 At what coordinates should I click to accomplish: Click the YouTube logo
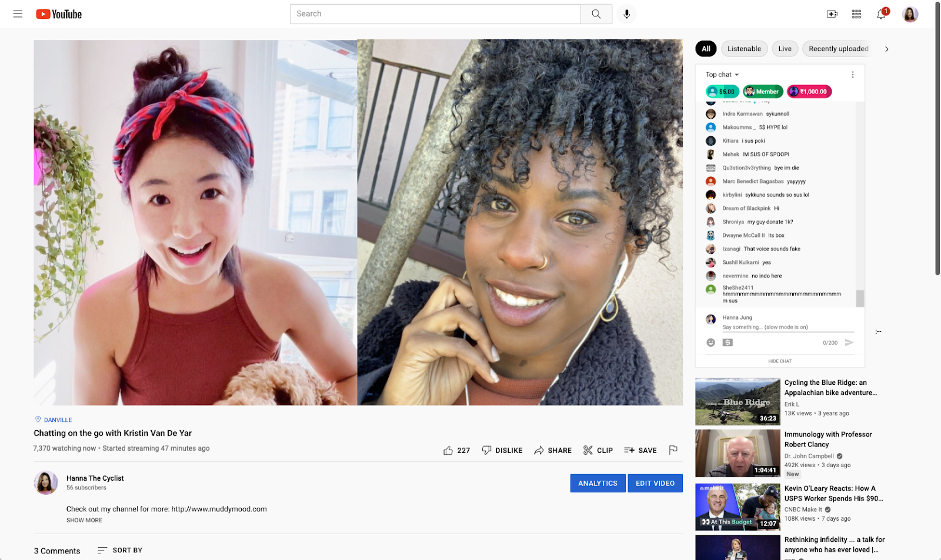tap(59, 14)
